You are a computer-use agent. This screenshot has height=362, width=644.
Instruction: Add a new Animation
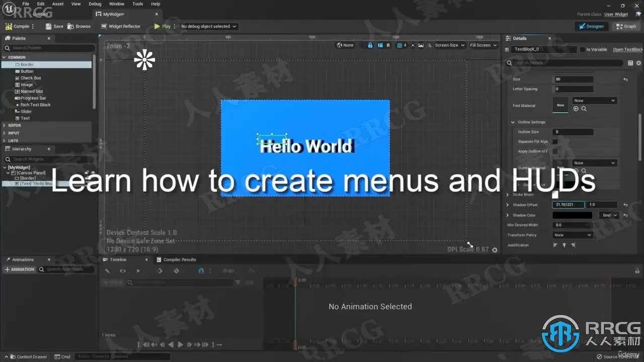click(20, 269)
